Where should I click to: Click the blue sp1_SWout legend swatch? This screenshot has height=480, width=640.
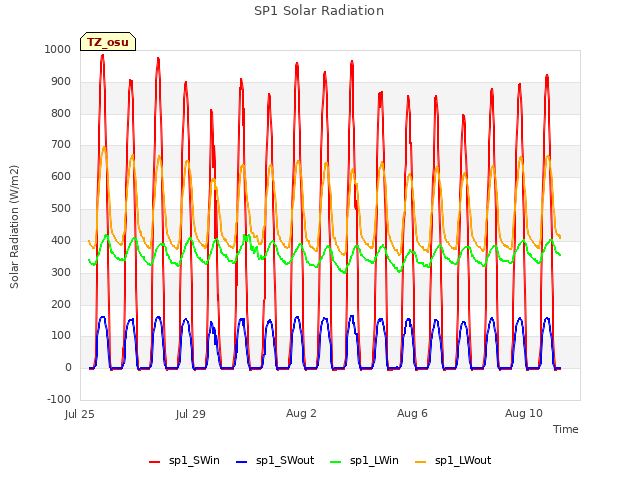tap(242, 461)
